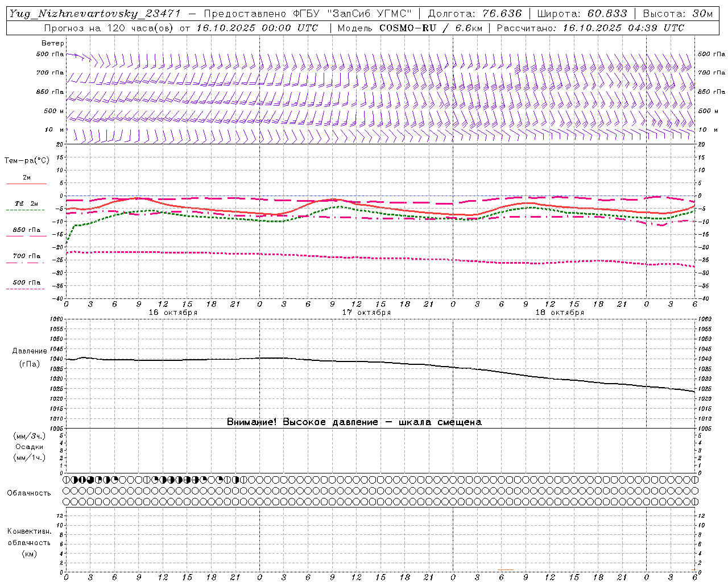
Task: Click the '18 октября' date label
Action: 560,313
